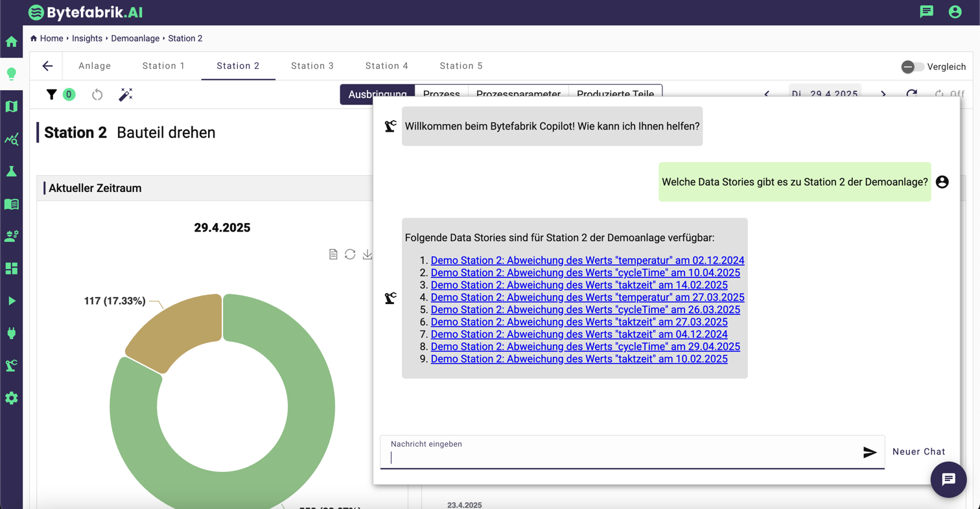The image size is (980, 509).
Task: Toggle the Vergleich switch
Action: pos(913,67)
